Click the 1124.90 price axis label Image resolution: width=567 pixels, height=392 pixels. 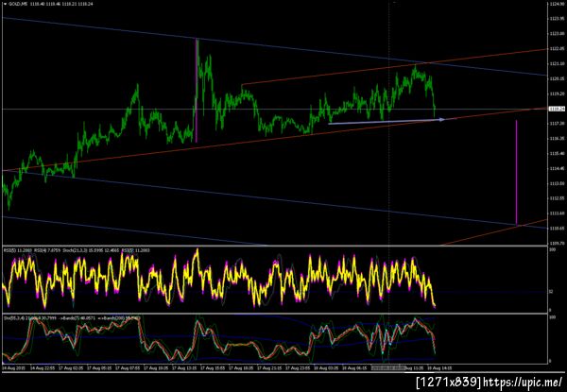coord(558,4)
